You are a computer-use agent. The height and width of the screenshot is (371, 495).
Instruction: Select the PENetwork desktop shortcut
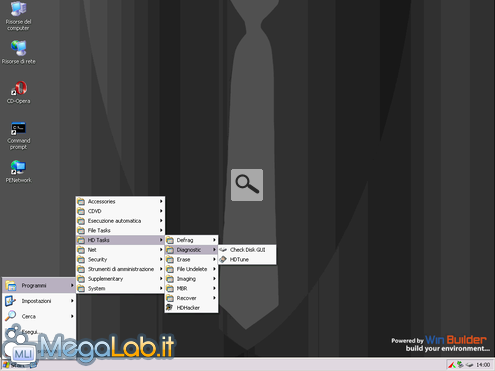19,171
